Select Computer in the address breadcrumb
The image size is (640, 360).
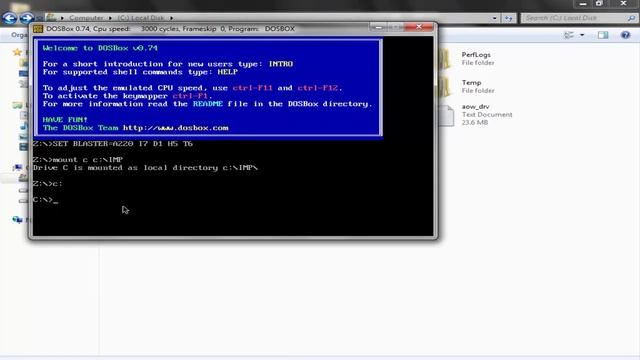(x=86, y=18)
